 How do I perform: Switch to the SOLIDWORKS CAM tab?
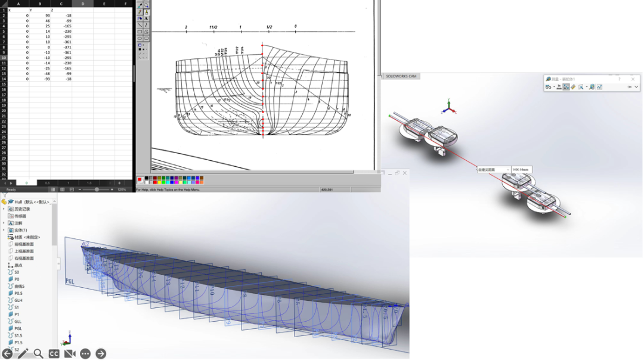pos(401,76)
